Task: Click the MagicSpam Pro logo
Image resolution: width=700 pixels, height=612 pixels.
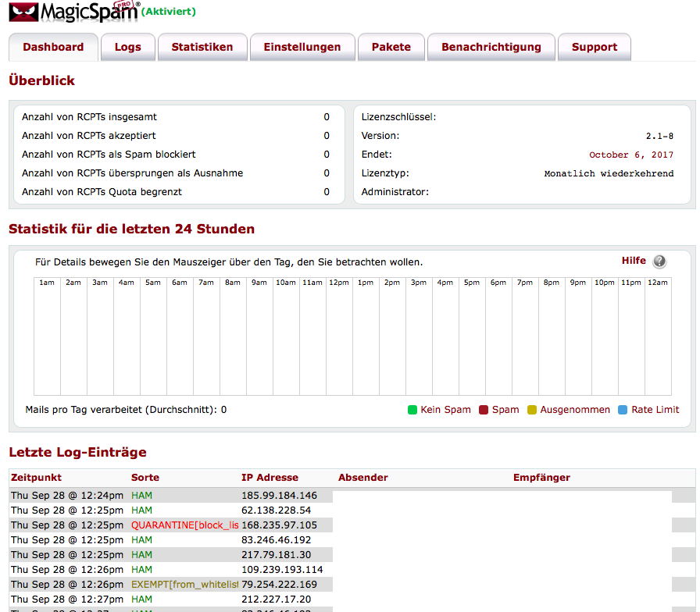Action: point(73,12)
